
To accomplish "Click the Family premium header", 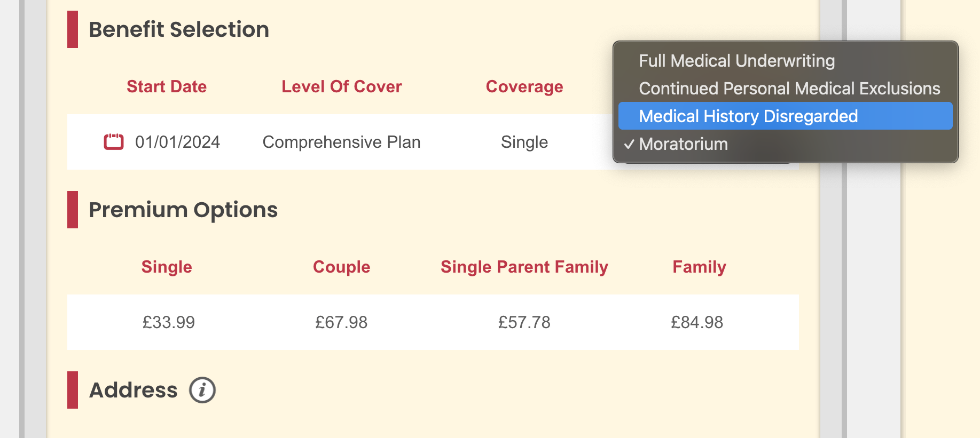I will (699, 267).
